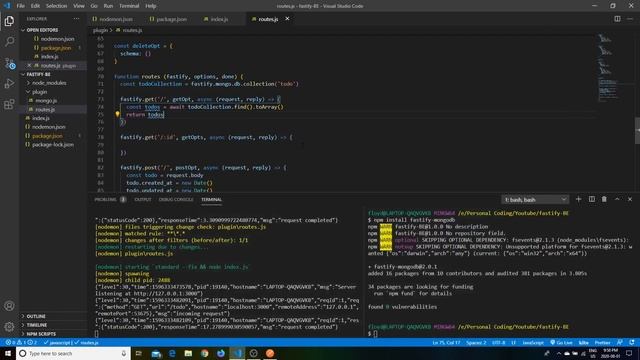Close the terminal panel
Viewport: 640px width, 360px height.
(x=630, y=199)
